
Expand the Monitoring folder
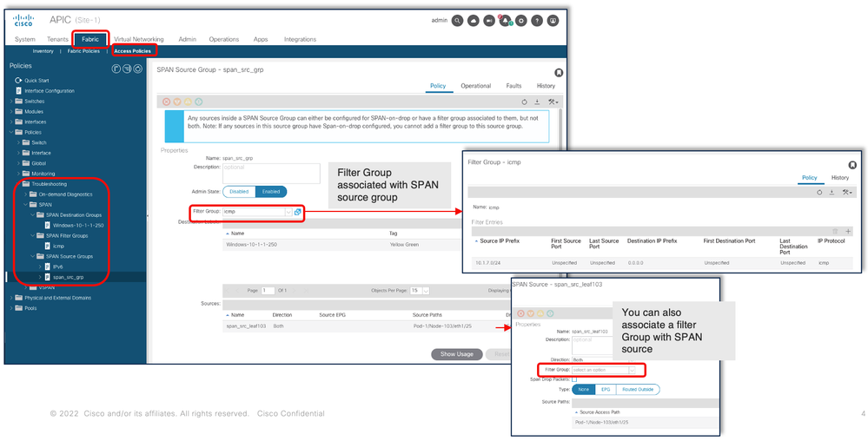[x=18, y=174]
